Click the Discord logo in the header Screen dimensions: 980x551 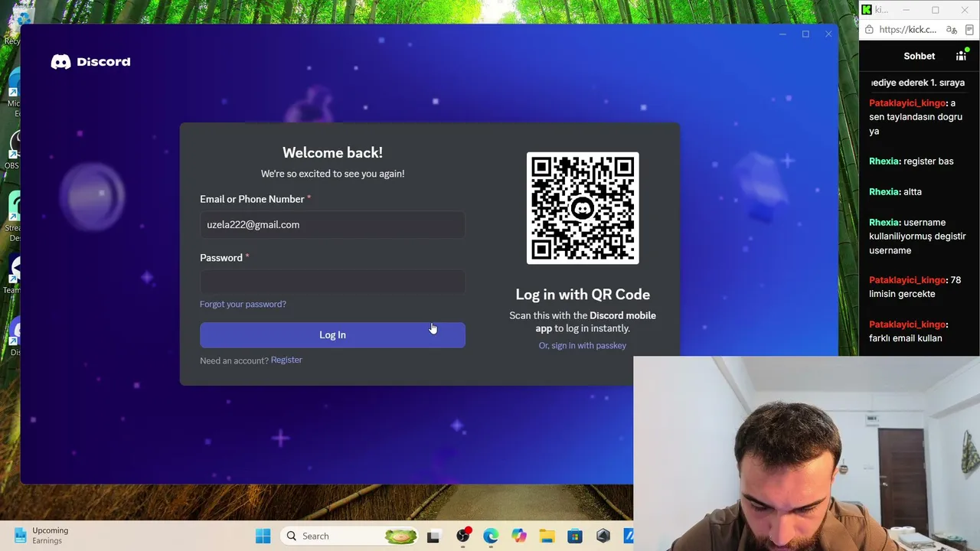pyautogui.click(x=90, y=62)
